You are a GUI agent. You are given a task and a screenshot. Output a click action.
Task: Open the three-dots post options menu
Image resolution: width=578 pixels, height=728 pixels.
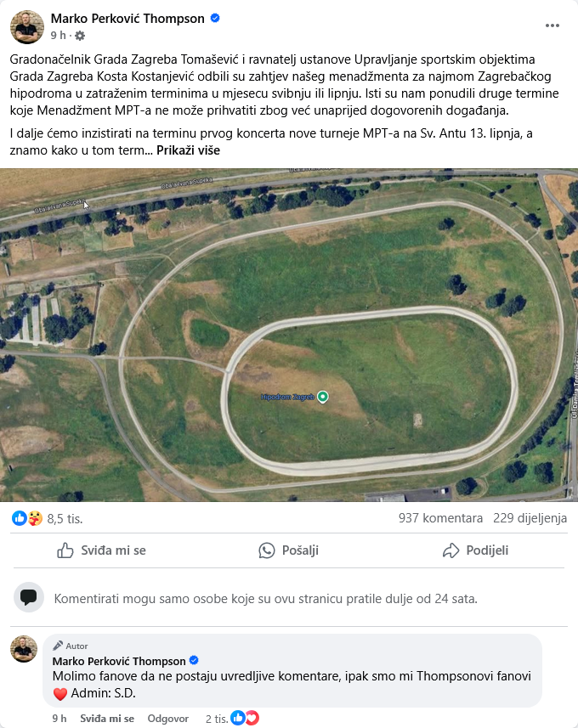[552, 25]
